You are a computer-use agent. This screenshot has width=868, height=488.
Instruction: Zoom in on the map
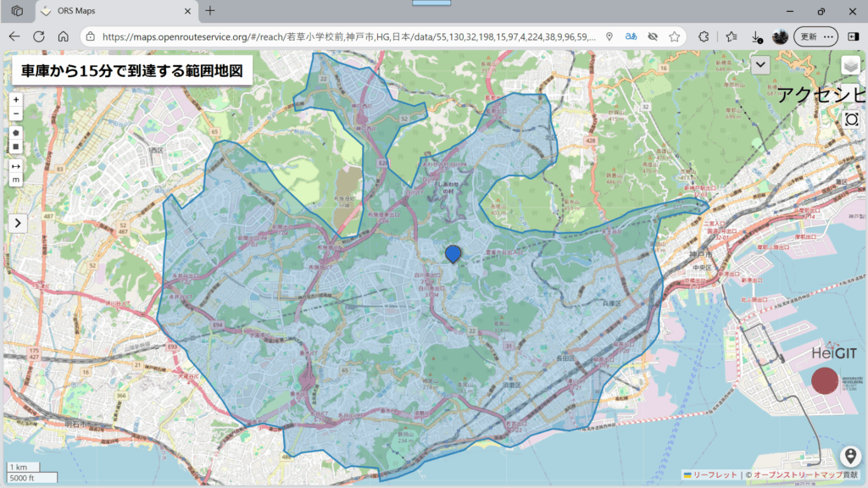(x=16, y=100)
